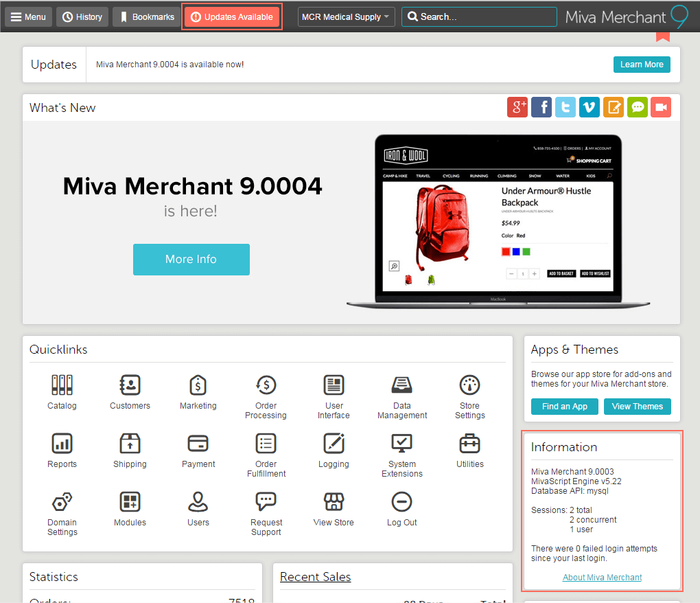
Task: Click the Updates Available button
Action: (x=232, y=17)
